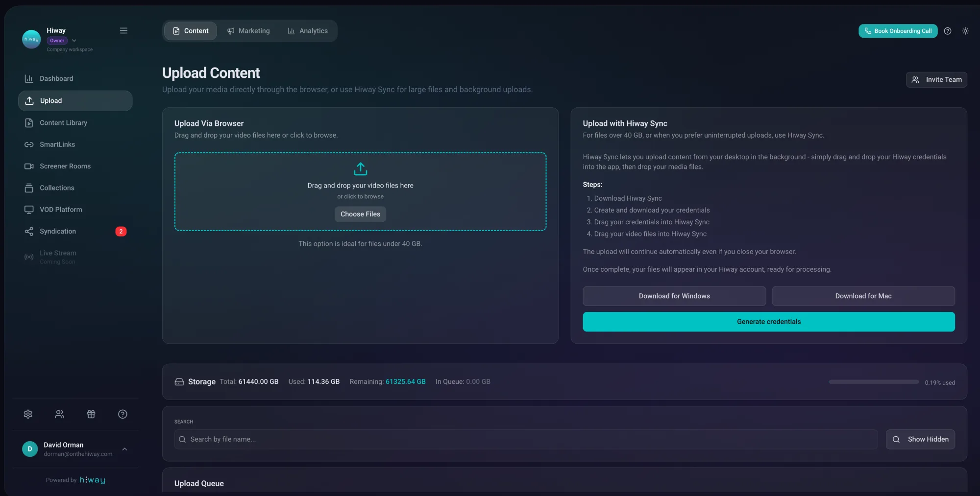
Task: Click the Screener Rooms camera icon
Action: pos(29,166)
